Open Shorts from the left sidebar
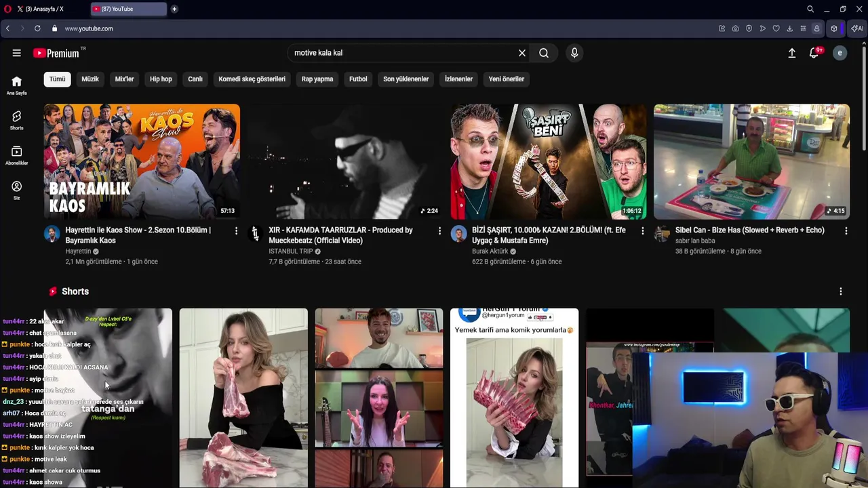 [x=16, y=121]
